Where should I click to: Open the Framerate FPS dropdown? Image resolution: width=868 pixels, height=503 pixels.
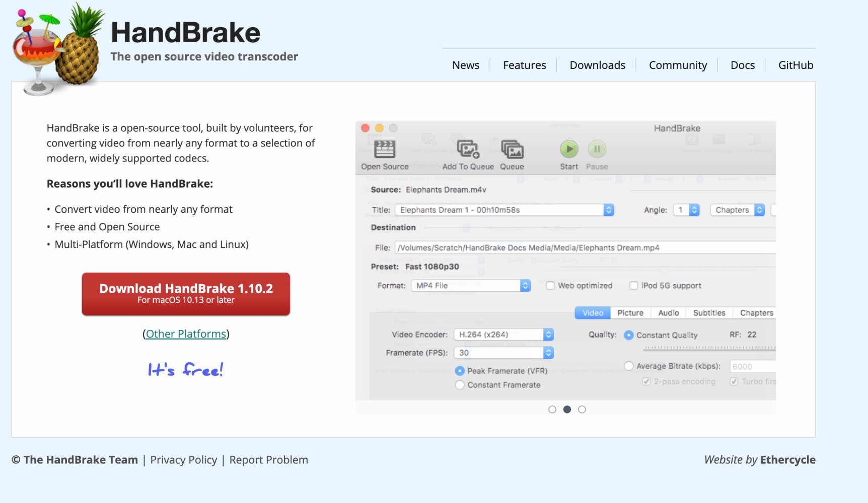(x=548, y=353)
